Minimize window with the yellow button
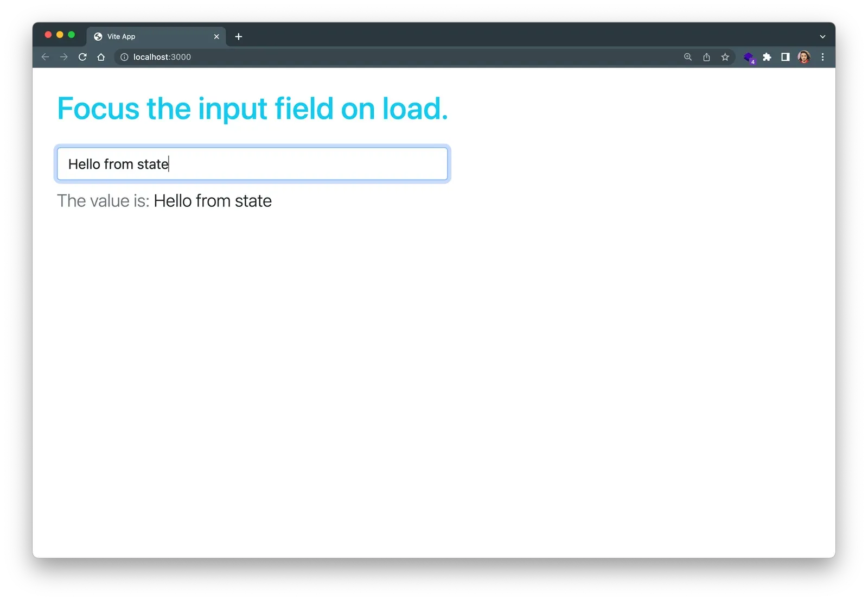 (x=60, y=35)
